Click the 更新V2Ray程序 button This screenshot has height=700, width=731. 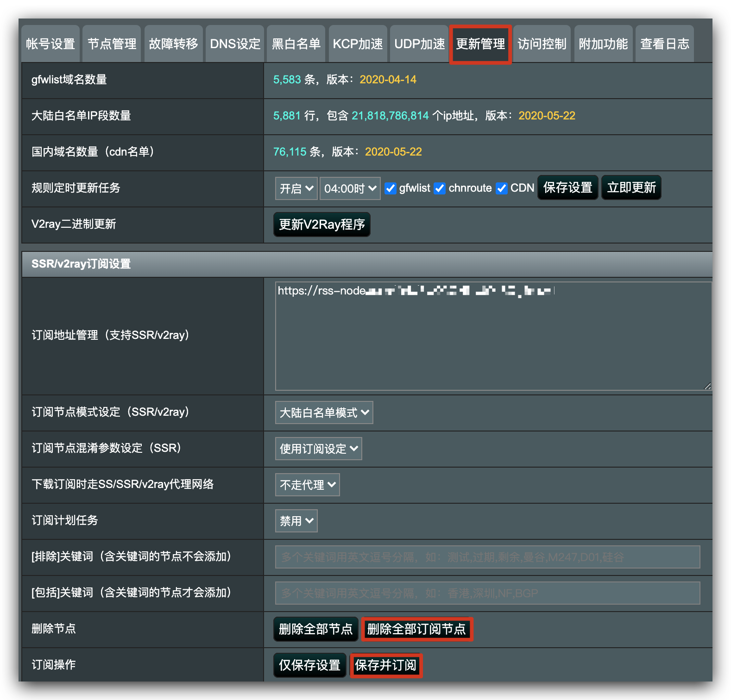(x=321, y=225)
